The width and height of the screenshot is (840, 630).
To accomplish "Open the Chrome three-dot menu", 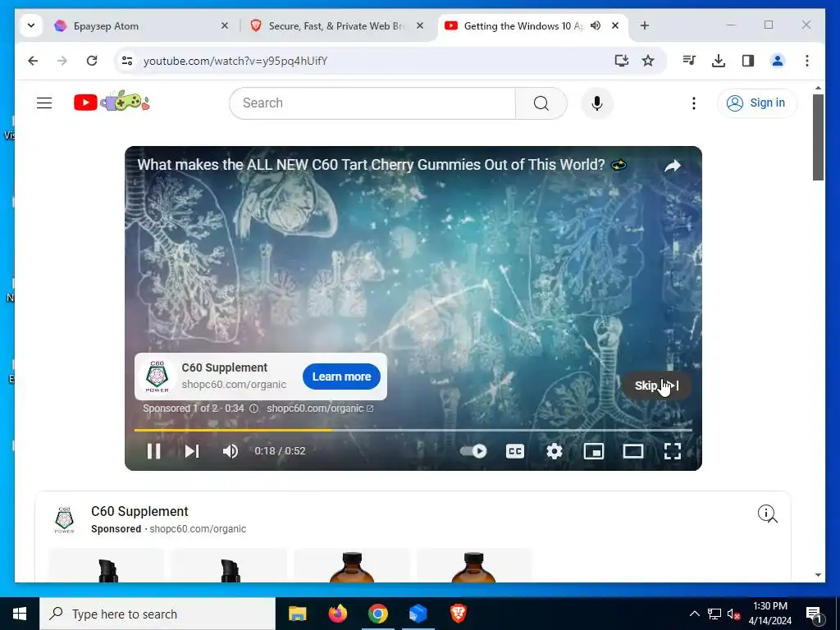I will pos(807,61).
